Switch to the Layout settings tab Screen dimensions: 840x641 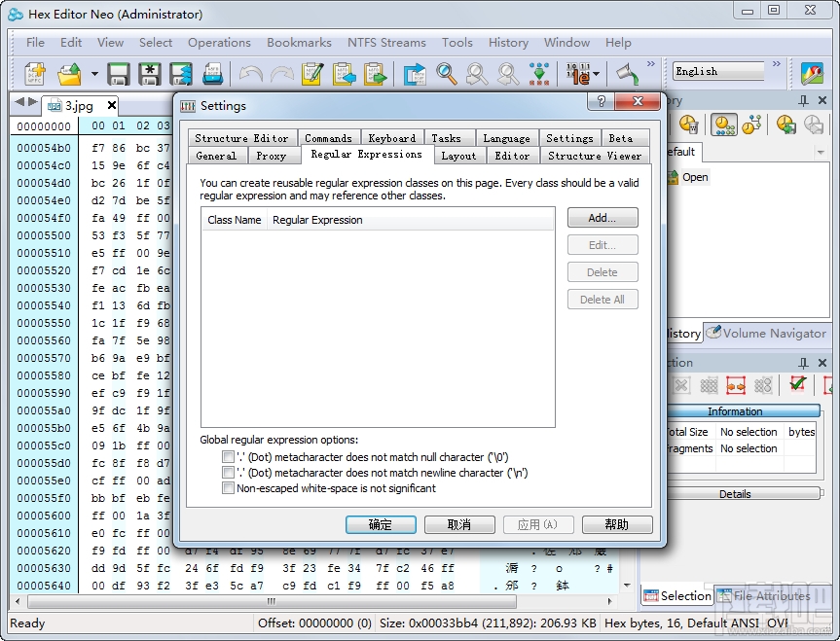point(458,156)
